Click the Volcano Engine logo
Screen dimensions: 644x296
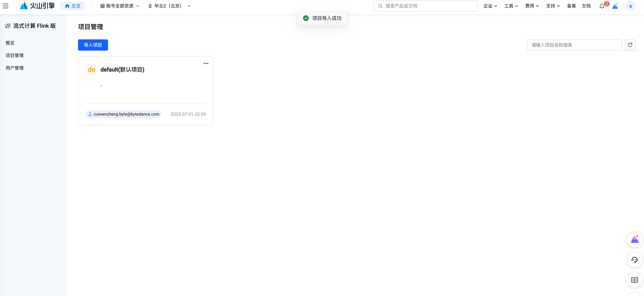click(37, 6)
